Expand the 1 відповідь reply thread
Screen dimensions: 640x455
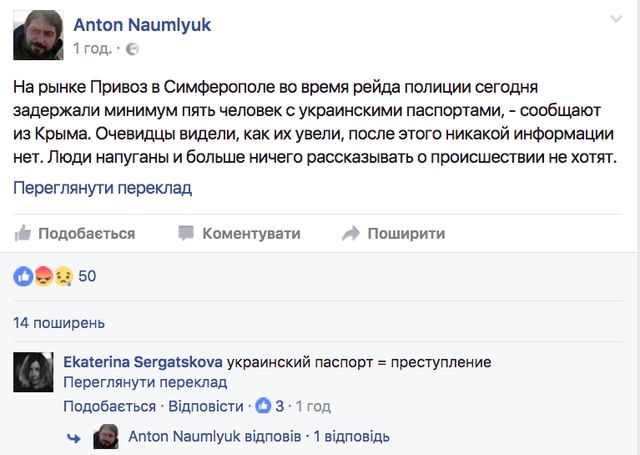(351, 437)
